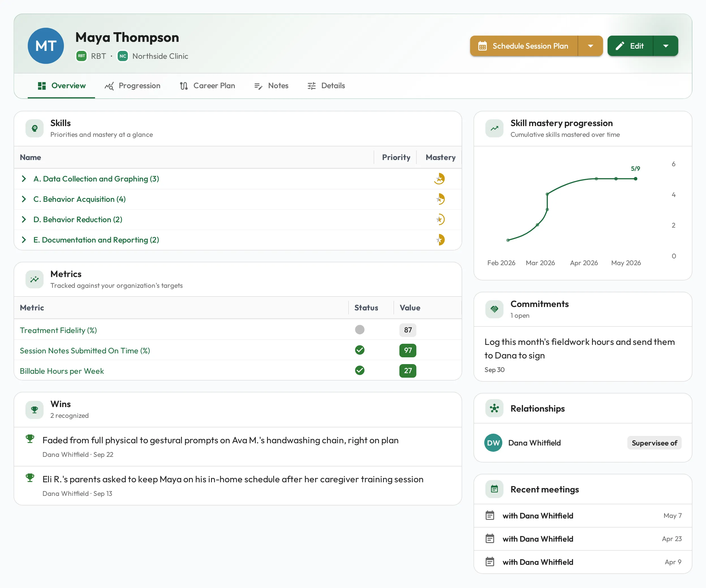Viewport: 706px width, 588px height.
Task: Click mastery star icon for Documentation and Reporting
Action: pos(439,240)
